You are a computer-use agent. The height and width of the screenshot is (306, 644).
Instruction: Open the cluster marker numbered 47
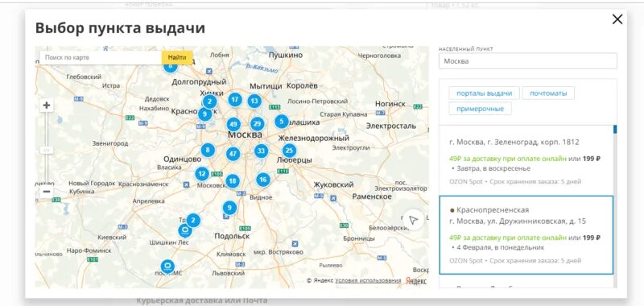point(233,154)
